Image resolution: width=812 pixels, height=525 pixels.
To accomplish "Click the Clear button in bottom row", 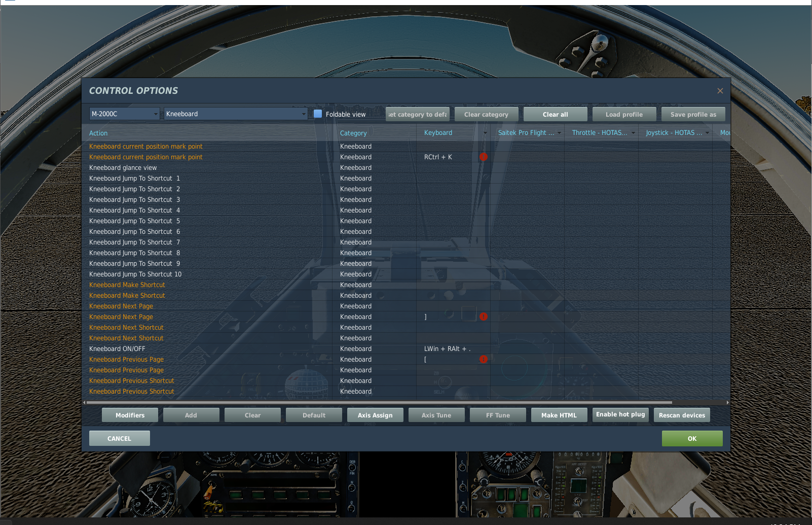I will [253, 415].
